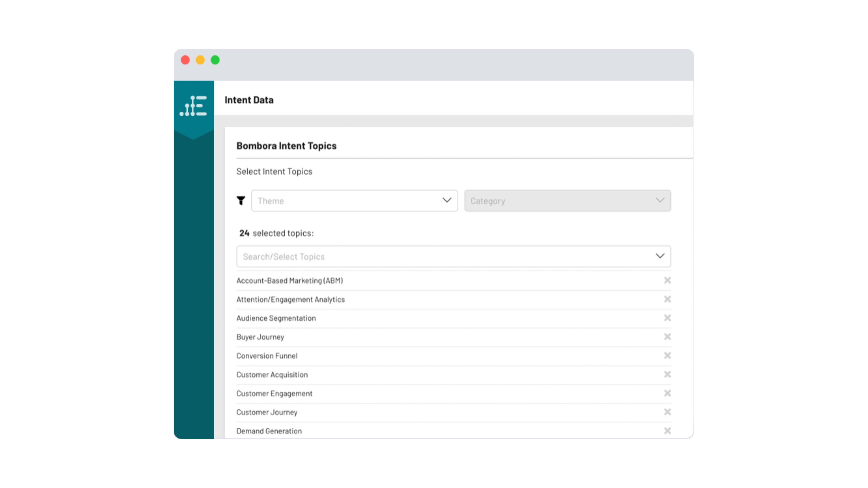Image resolution: width=868 pixels, height=488 pixels.
Task: Click the app logo in sidebar
Action: (x=193, y=106)
